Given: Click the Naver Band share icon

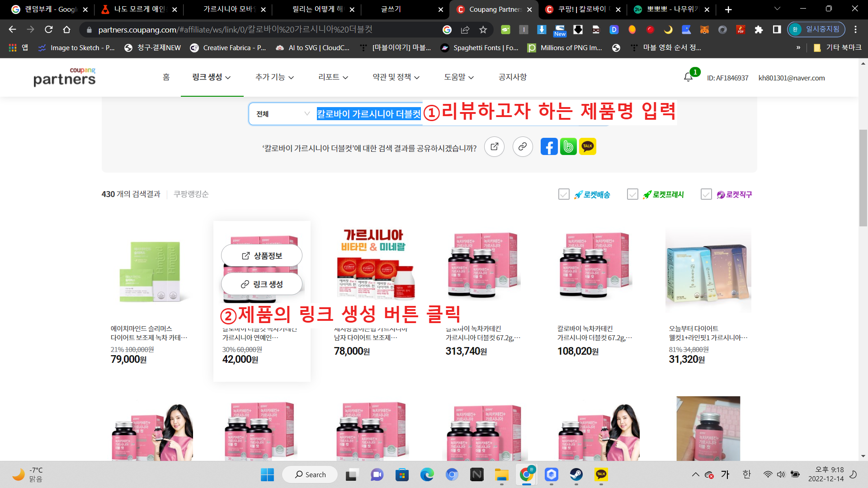Looking at the screenshot, I should click(568, 147).
